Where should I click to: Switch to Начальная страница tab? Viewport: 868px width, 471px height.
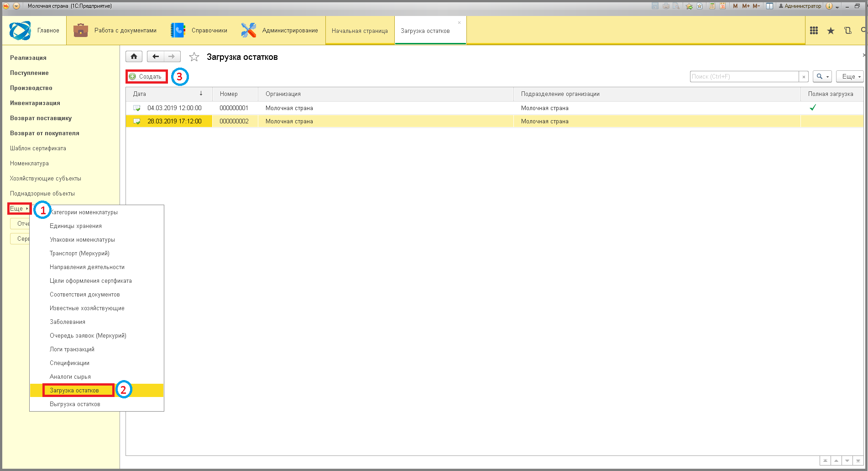[x=360, y=31]
